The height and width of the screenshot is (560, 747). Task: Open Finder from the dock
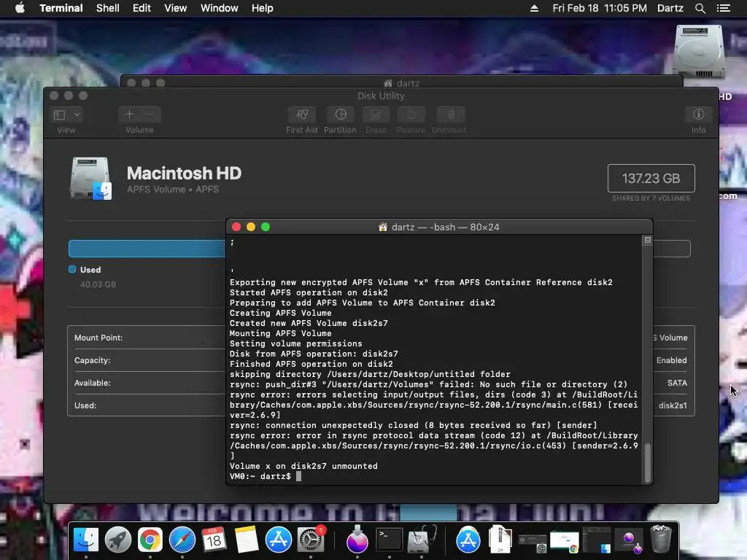(86, 540)
